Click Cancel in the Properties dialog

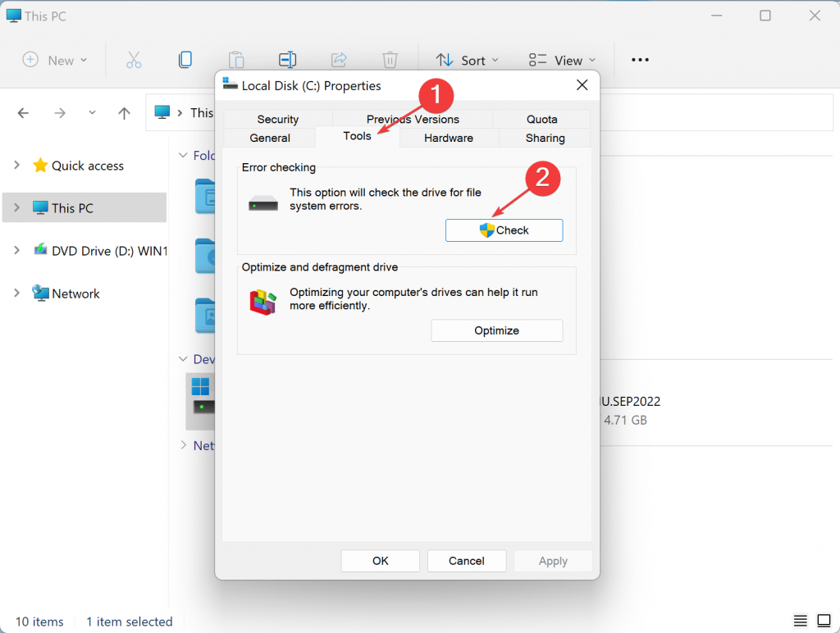467,561
